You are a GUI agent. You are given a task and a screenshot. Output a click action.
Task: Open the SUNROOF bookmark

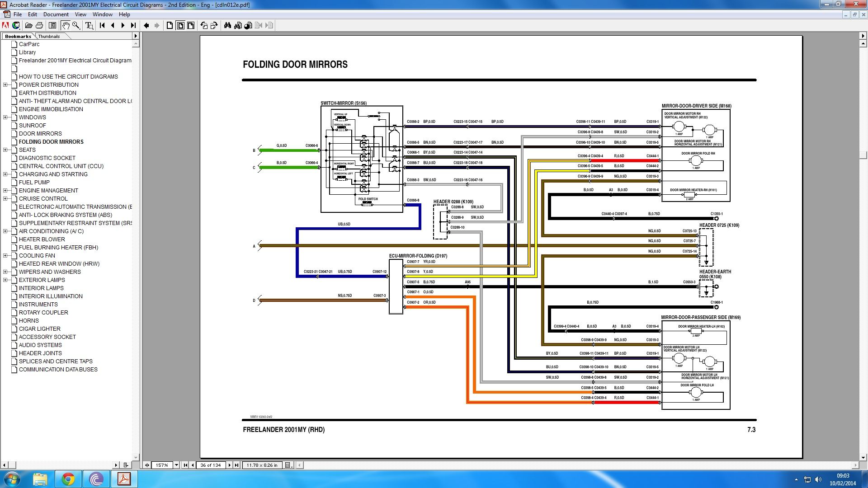pos(32,126)
